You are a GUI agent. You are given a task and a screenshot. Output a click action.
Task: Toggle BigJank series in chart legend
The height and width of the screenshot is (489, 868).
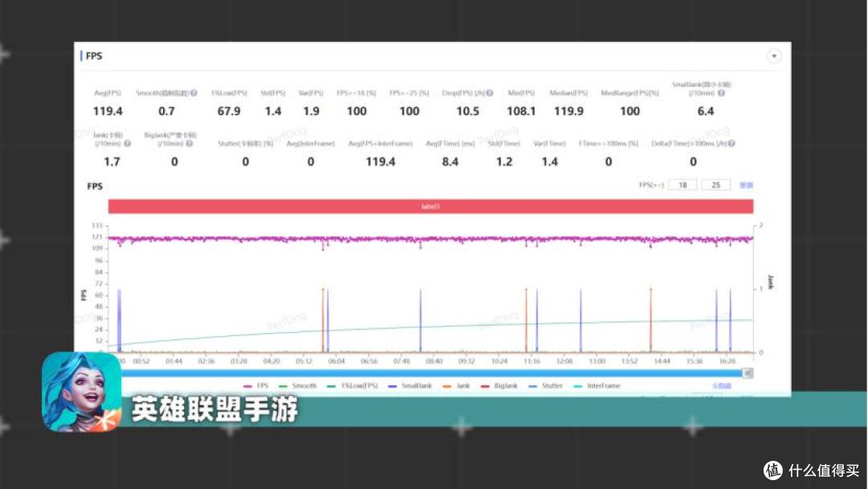[499, 385]
